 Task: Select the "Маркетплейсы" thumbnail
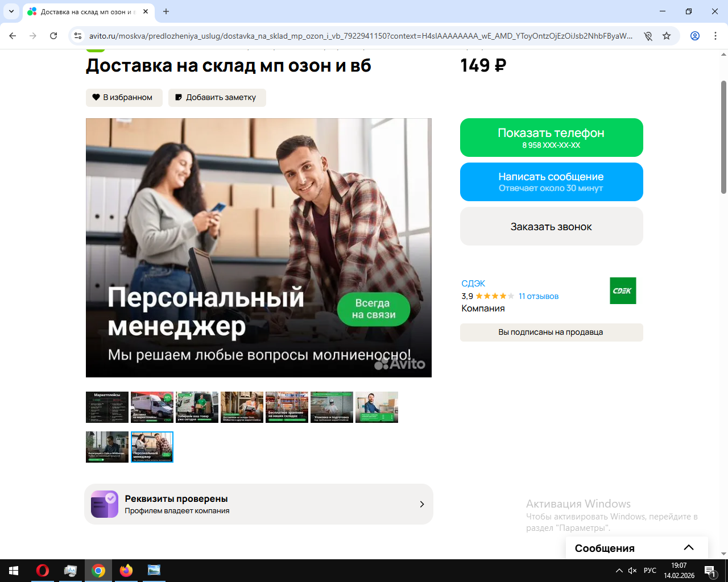[x=107, y=407]
